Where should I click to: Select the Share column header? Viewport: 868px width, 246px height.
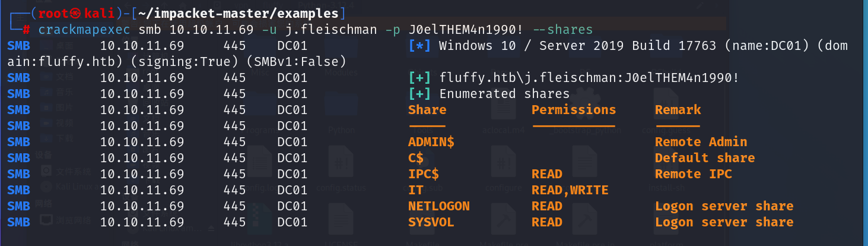click(x=427, y=110)
